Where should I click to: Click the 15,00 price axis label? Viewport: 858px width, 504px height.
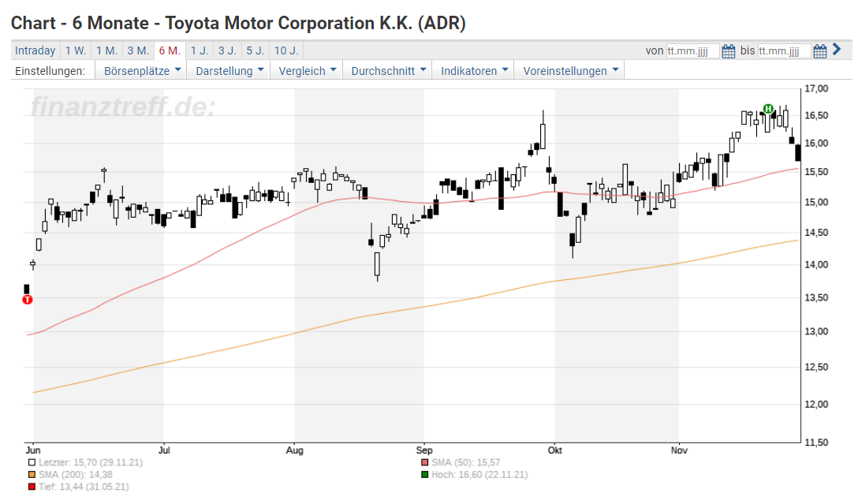(816, 202)
